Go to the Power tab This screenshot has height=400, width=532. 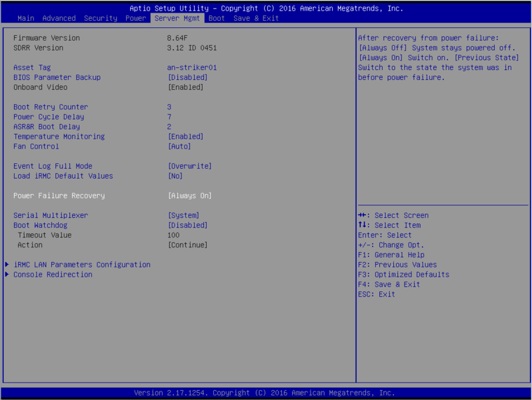tap(135, 18)
